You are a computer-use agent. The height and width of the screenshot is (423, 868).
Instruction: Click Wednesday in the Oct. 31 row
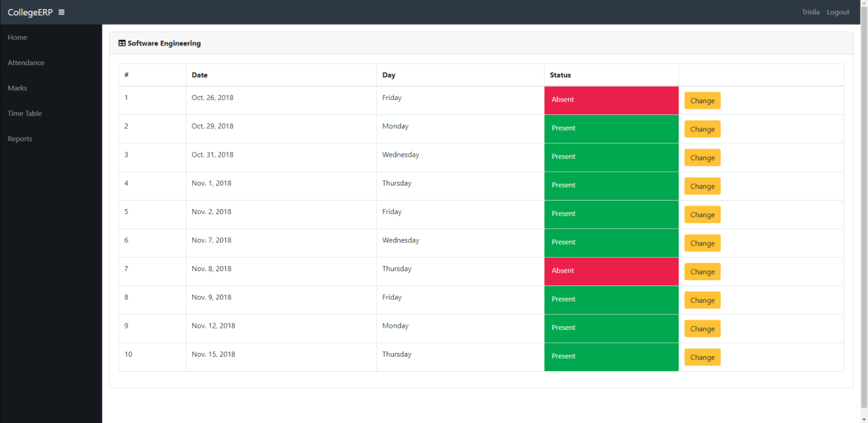pyautogui.click(x=401, y=155)
